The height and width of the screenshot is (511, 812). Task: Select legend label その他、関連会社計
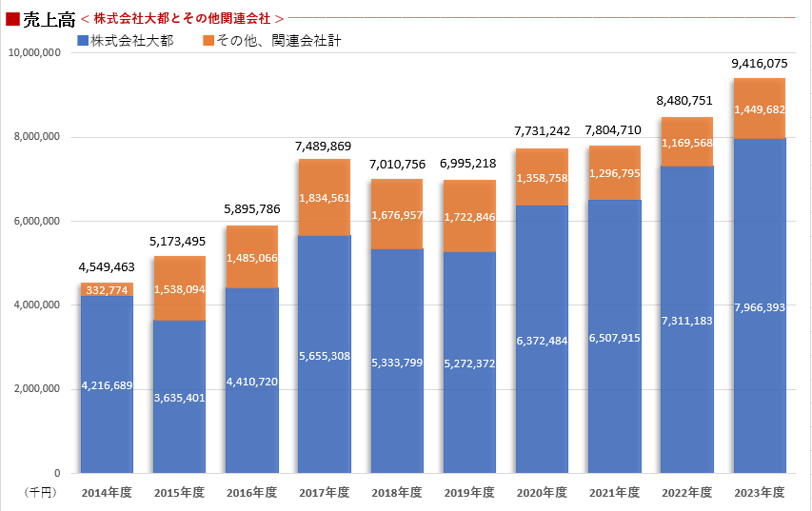pos(279,40)
